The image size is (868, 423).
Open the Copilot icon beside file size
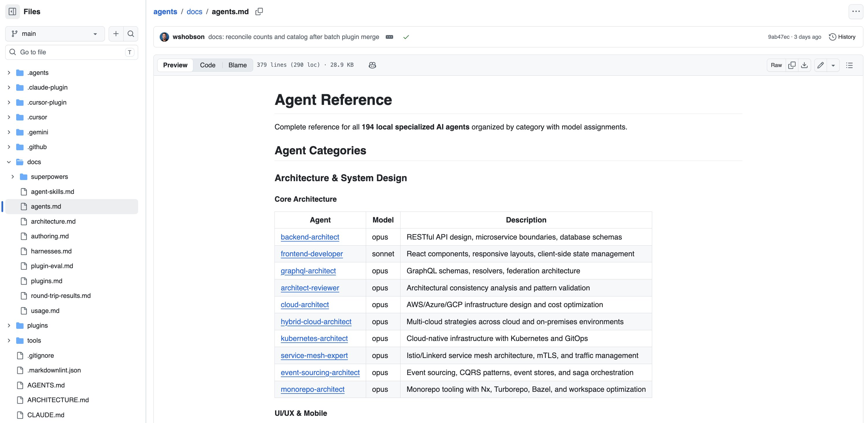[372, 65]
